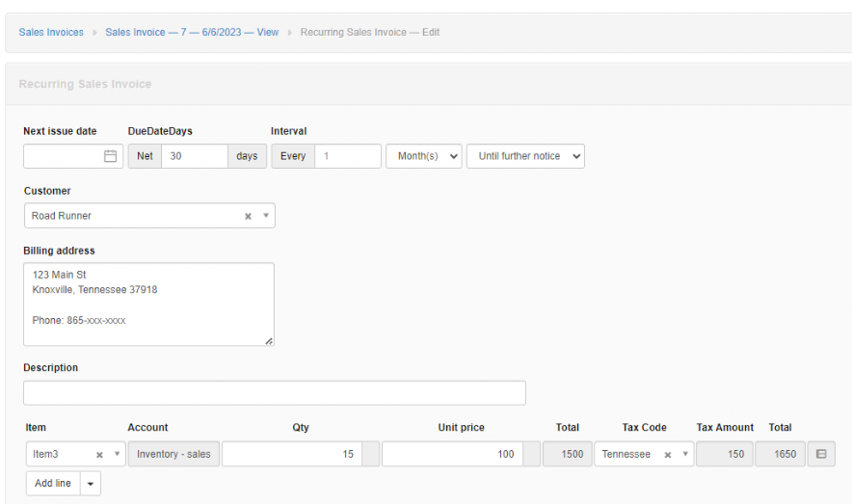Screen dimensions: 852x504
Task: Expand the Item3 dropdown arrow
Action: pos(117,454)
